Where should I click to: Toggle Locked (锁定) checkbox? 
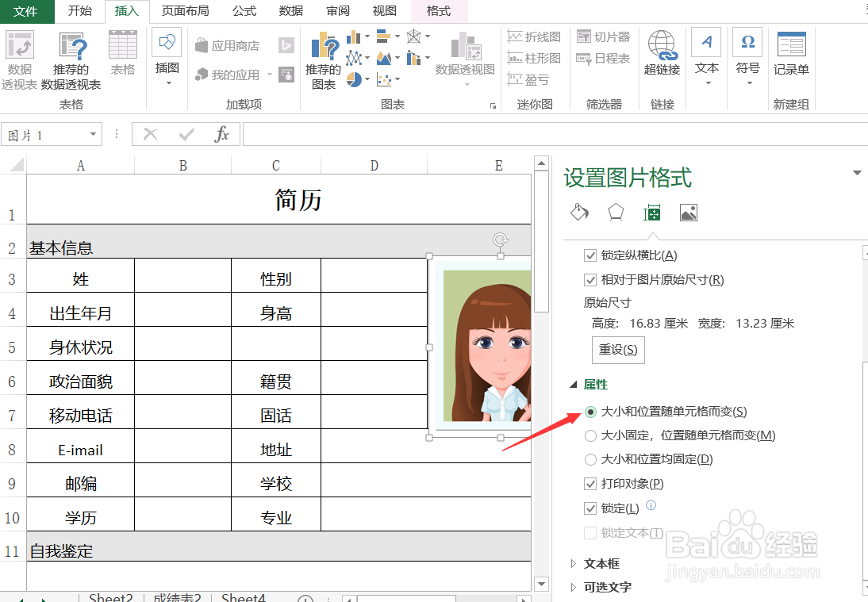point(590,508)
